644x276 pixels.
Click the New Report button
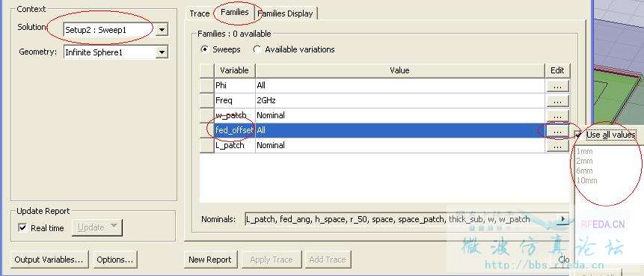pyautogui.click(x=210, y=260)
